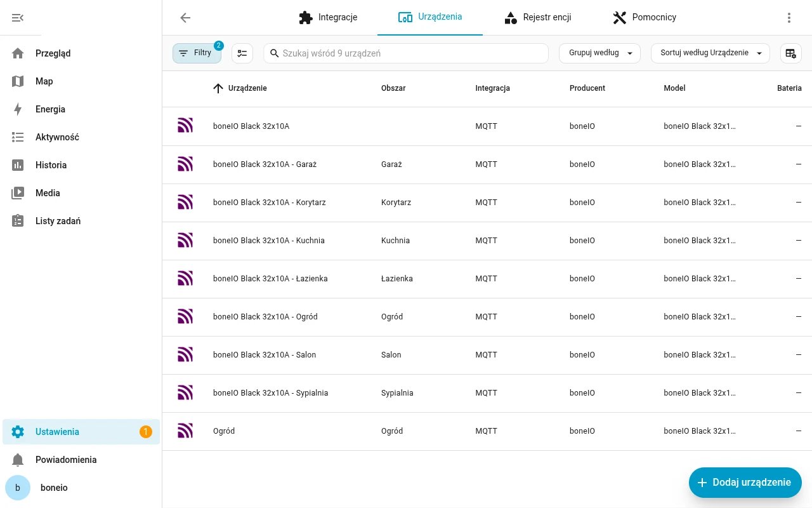This screenshot has width=812, height=508.
Task: Click the icon in the Garaż device row
Action: click(185, 164)
